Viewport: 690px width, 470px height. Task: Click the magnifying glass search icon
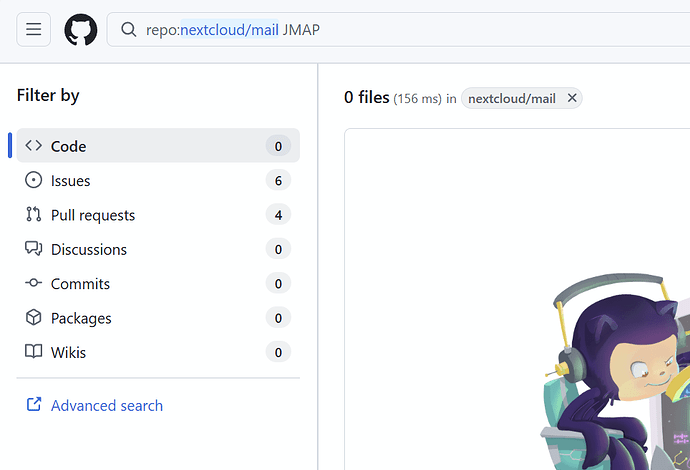click(x=128, y=29)
